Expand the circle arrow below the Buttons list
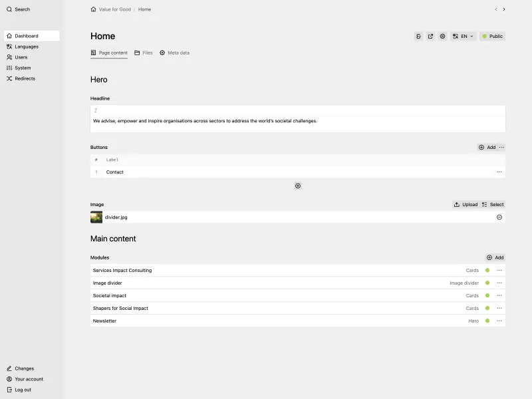The width and height of the screenshot is (532, 399). [x=298, y=186]
